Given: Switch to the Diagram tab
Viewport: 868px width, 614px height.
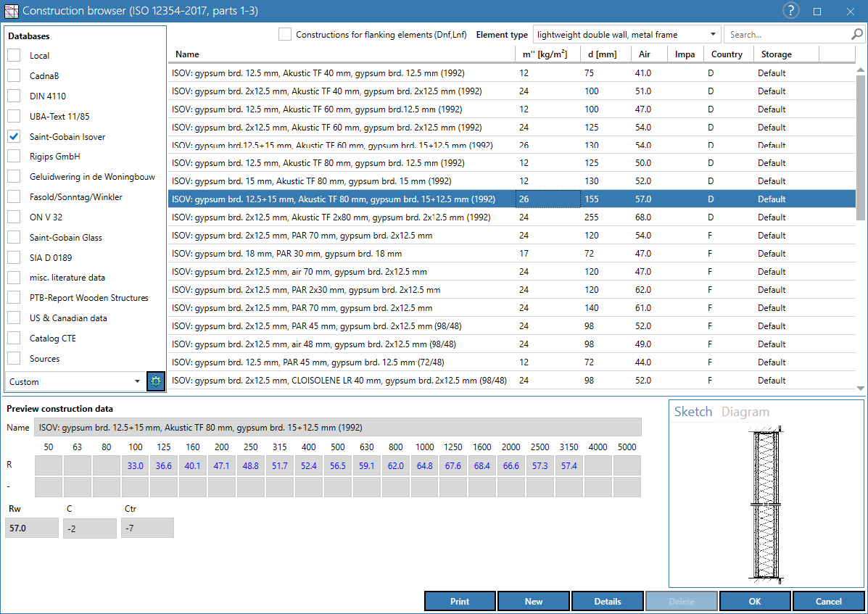Looking at the screenshot, I should (x=745, y=412).
